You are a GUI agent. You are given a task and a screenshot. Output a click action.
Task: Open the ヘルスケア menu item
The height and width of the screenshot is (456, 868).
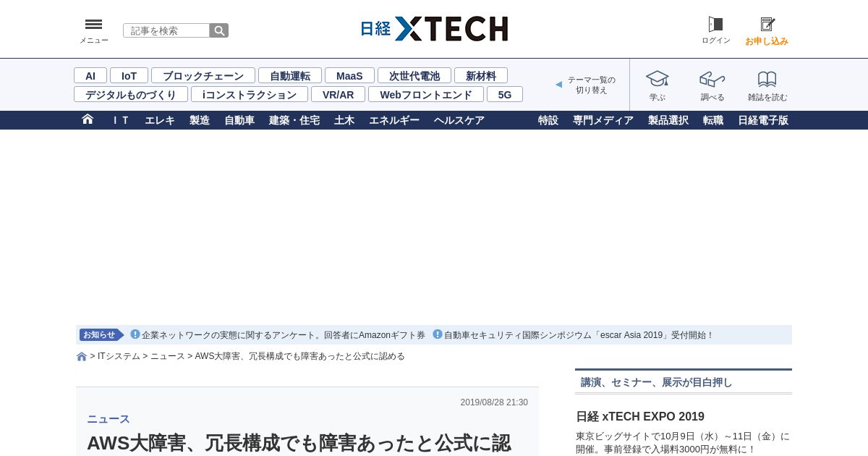click(459, 120)
